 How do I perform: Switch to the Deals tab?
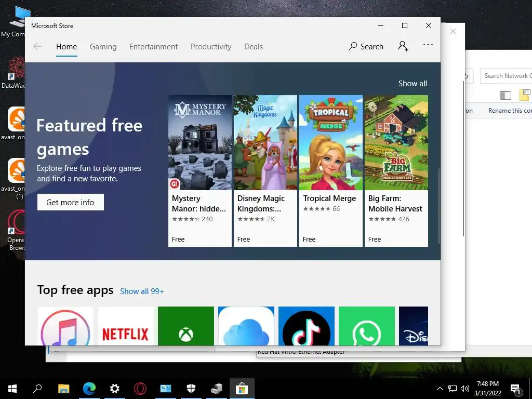tap(254, 47)
